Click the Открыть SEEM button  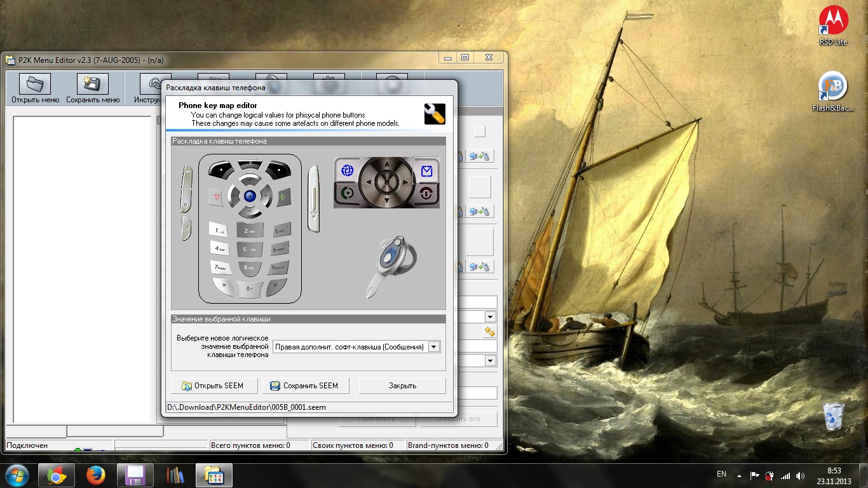tap(215, 386)
